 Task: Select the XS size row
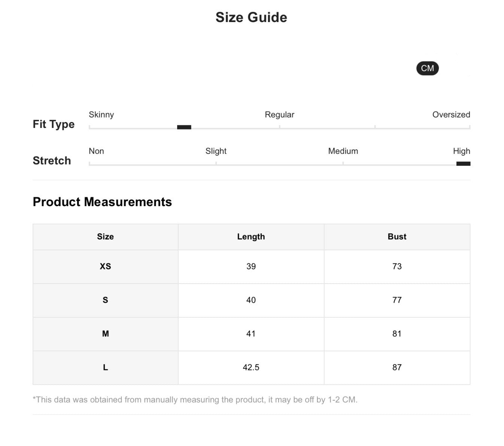click(x=105, y=266)
